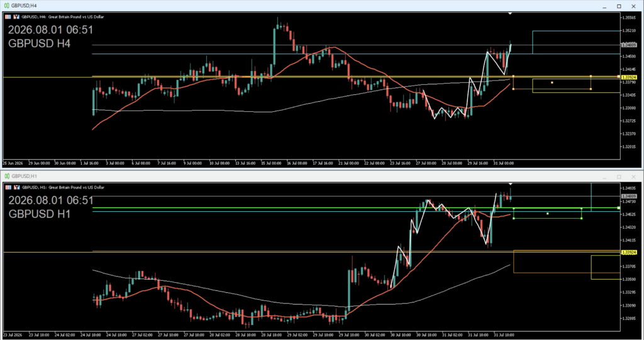This screenshot has width=644, height=340.
Task: Click the white chart-shift triangle atop the H4 chart
Action: 510,14
